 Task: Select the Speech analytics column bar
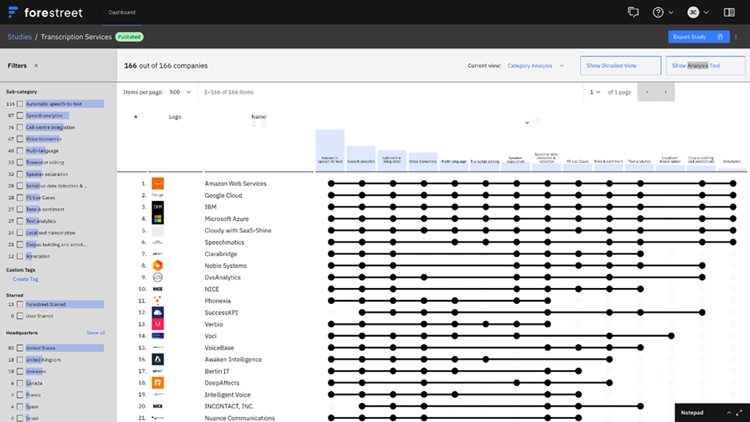point(361,158)
